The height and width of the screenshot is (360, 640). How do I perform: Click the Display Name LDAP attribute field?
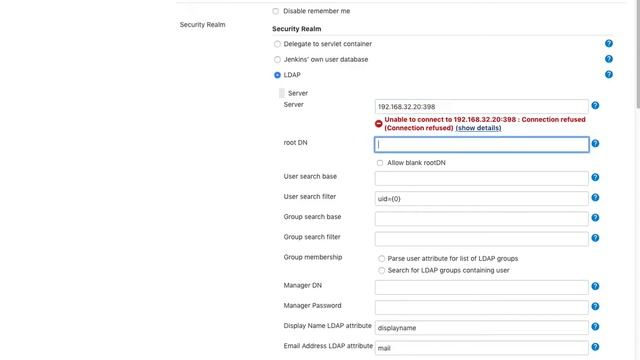[x=481, y=328]
